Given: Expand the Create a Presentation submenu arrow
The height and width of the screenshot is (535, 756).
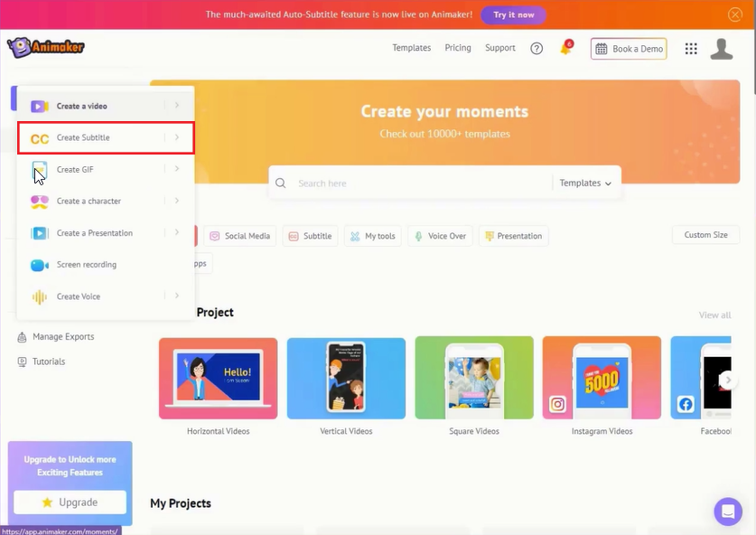Looking at the screenshot, I should [177, 232].
